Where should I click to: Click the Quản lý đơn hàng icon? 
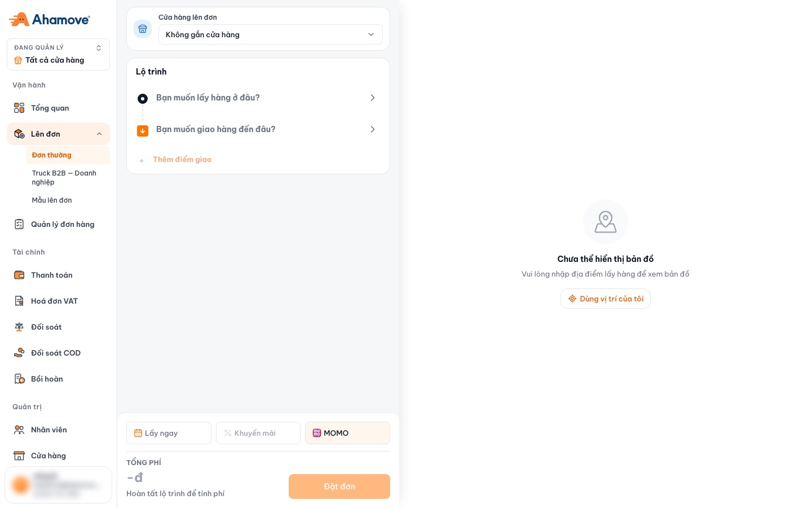pos(19,224)
